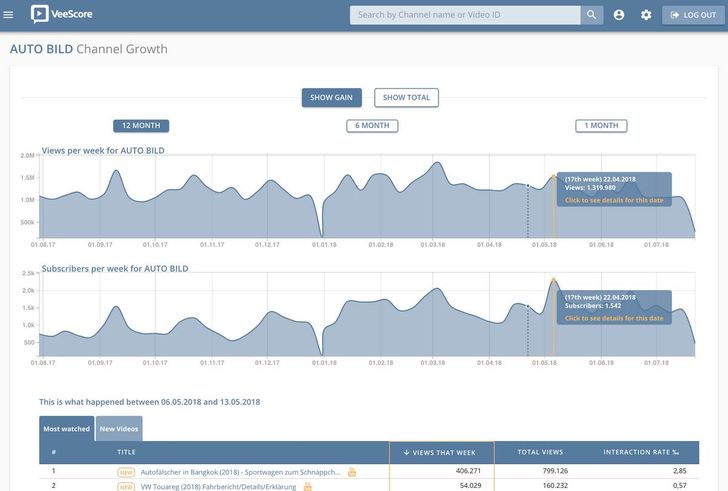Open the New Videos tab

tap(119, 429)
